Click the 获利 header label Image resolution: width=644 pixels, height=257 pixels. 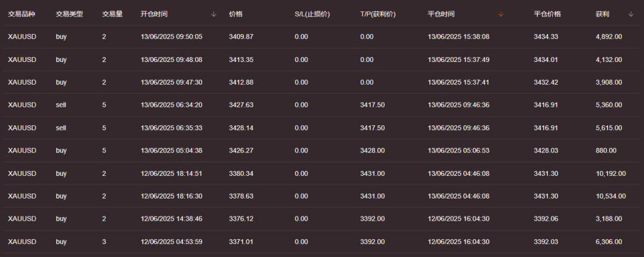tap(602, 14)
